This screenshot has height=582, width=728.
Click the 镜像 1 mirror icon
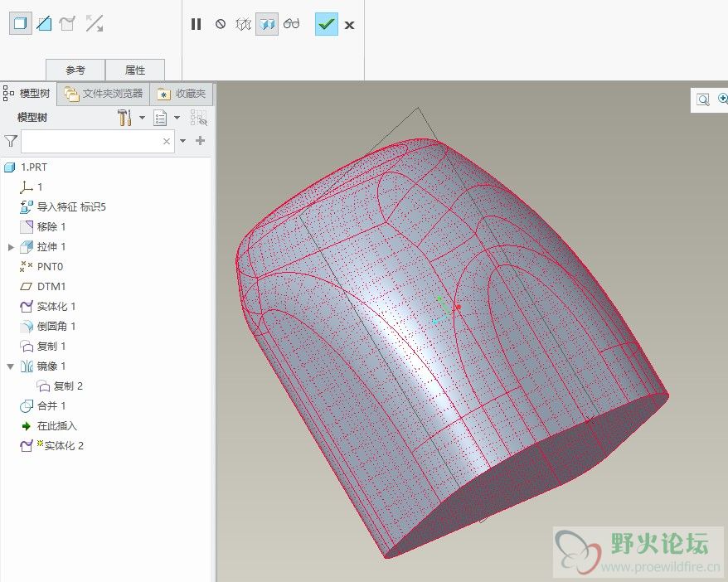(26, 366)
